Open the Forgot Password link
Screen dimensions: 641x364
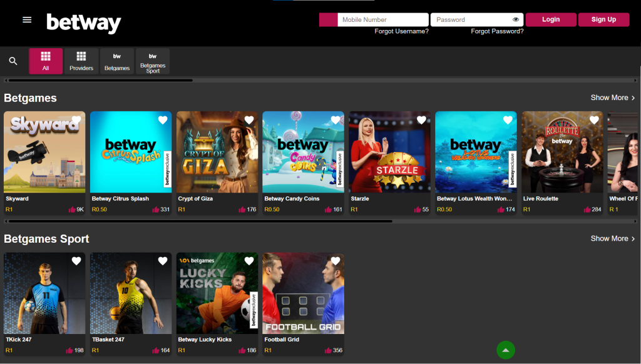click(x=497, y=31)
